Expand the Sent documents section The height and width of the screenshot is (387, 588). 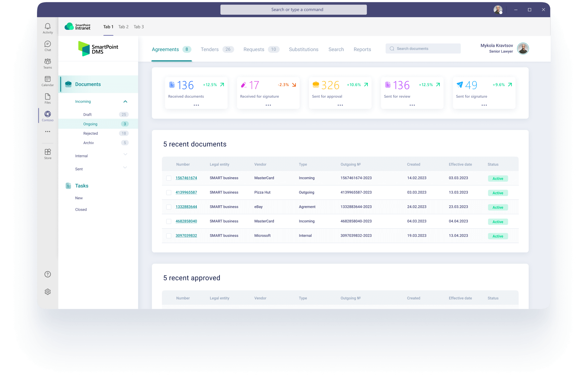(x=125, y=168)
